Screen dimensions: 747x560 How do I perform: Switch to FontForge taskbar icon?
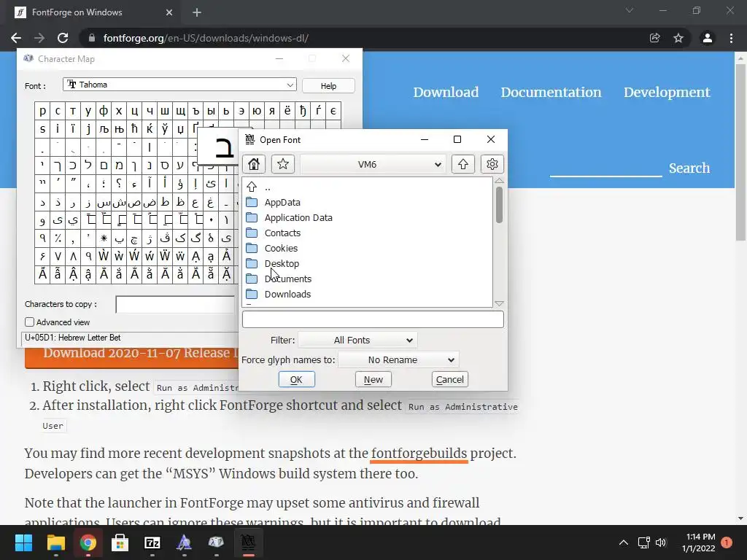pyautogui.click(x=248, y=542)
